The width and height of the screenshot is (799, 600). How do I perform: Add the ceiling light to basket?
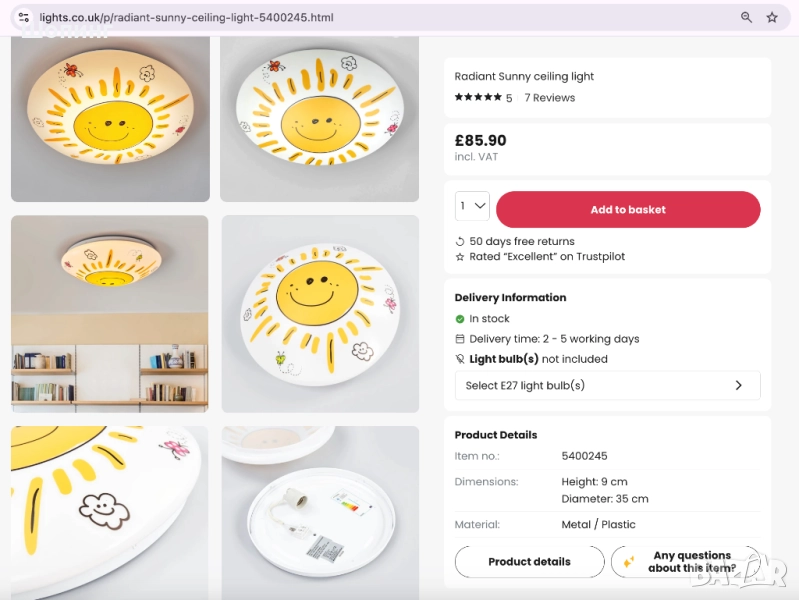pos(628,210)
